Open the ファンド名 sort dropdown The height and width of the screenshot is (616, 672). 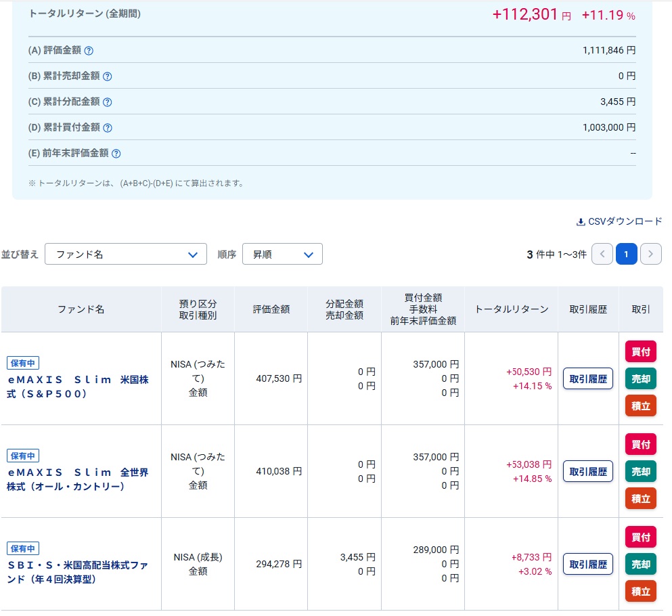pos(126,254)
